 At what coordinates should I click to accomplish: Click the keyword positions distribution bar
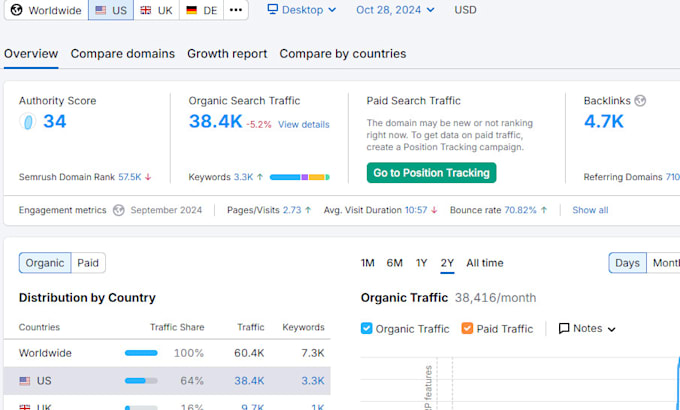[300, 177]
